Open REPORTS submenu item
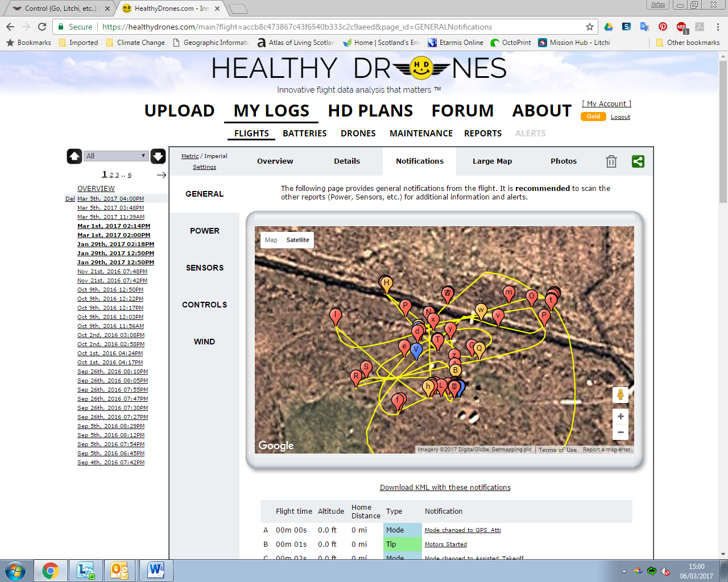The height and width of the screenshot is (582, 728). coord(483,134)
